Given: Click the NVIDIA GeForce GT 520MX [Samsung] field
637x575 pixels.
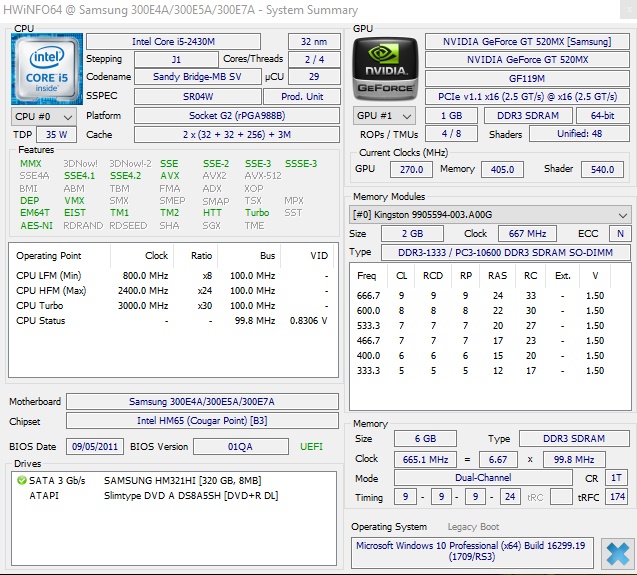Looking at the screenshot, I should click(x=527, y=41).
